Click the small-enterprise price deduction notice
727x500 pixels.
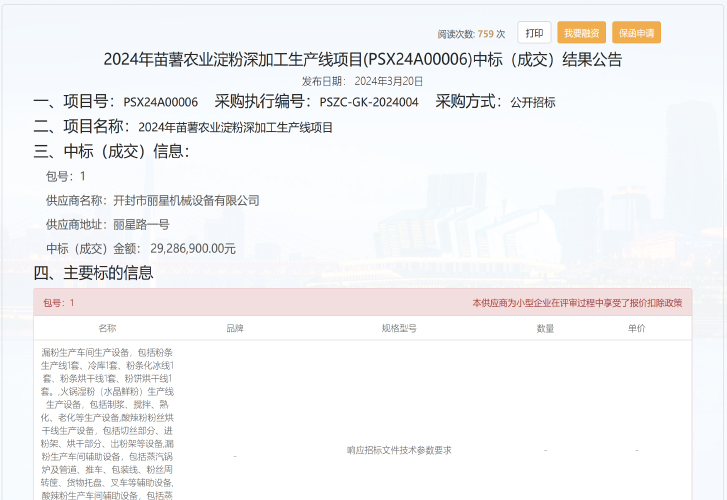click(x=577, y=303)
